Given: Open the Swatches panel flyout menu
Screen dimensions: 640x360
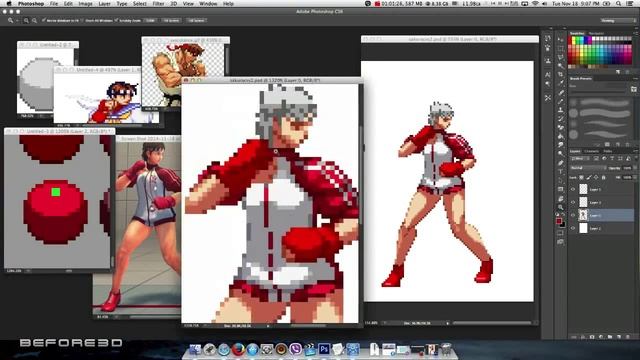Looking at the screenshot, I should click(x=635, y=33).
